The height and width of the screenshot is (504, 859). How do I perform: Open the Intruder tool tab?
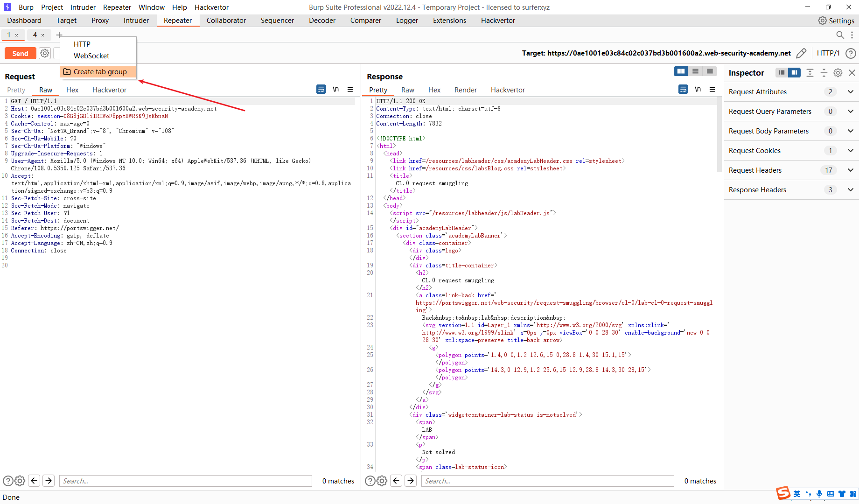click(136, 21)
